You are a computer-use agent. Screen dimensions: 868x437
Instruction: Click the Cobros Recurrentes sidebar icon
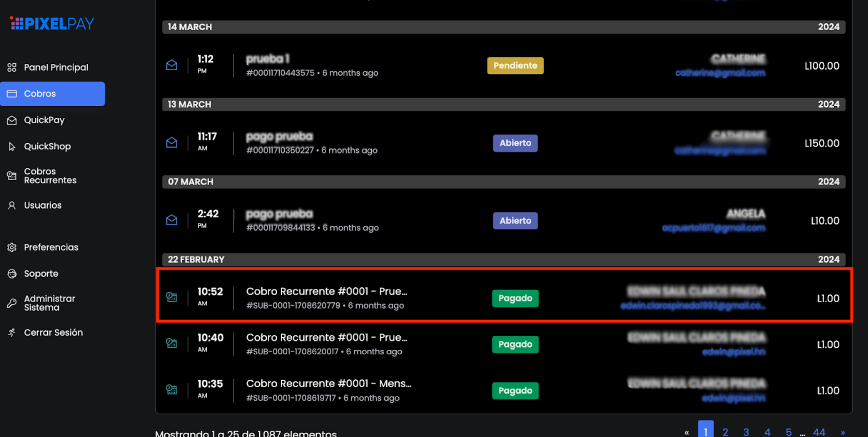pos(12,176)
